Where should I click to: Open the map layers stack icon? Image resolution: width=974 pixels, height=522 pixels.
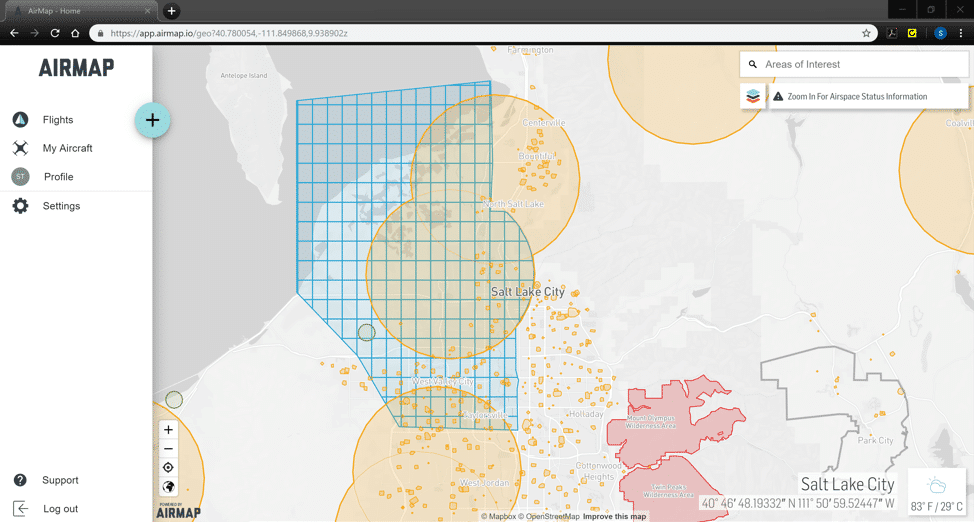click(x=753, y=96)
